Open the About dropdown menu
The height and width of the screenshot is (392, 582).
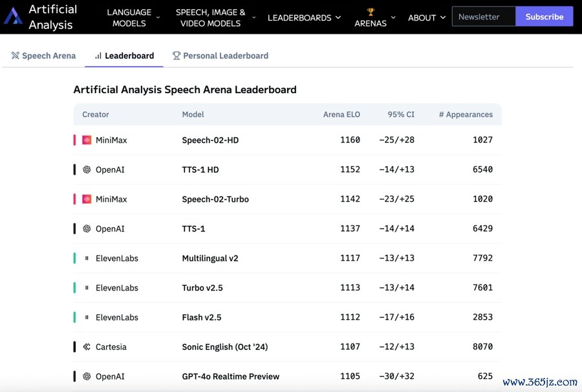[427, 17]
